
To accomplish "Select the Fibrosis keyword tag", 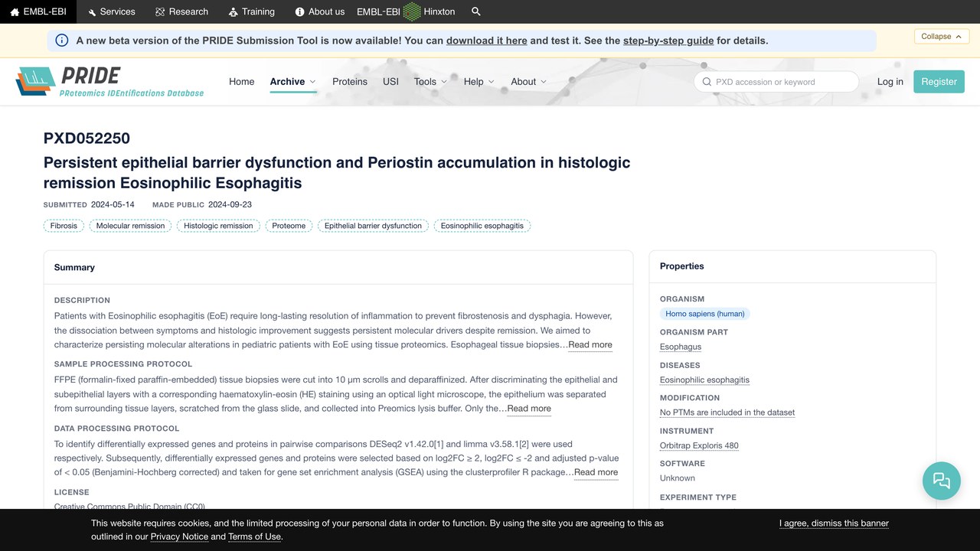I will 64,226.
